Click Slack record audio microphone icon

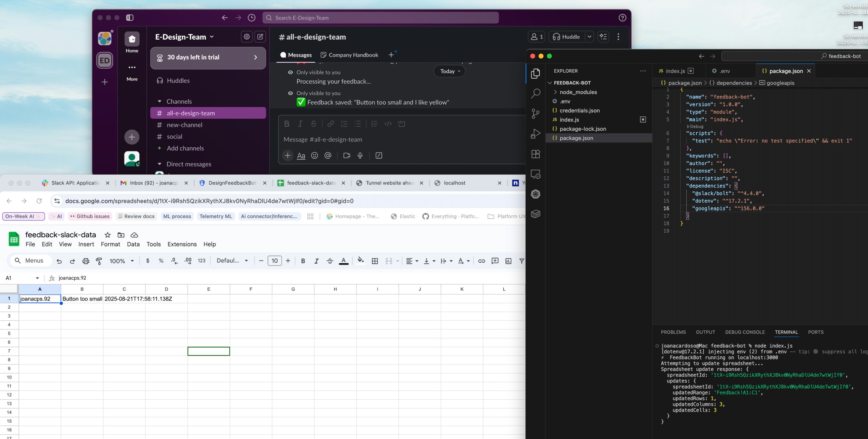360,155
